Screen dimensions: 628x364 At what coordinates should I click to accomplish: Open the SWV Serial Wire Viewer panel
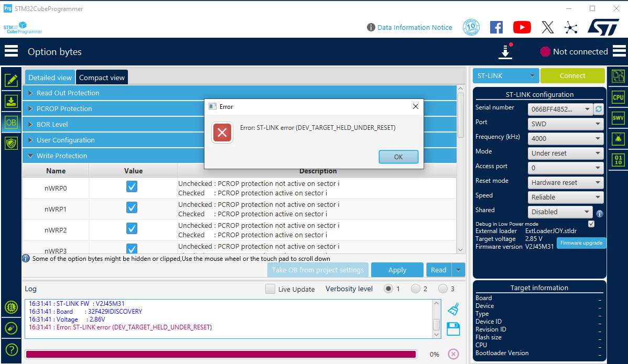[x=618, y=117]
